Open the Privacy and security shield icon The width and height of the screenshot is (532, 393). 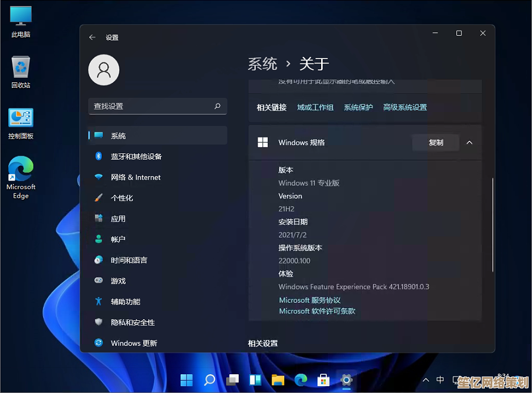[x=98, y=322]
